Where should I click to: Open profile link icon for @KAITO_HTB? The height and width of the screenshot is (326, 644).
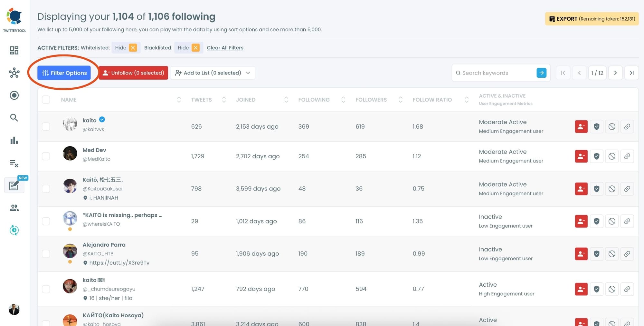(627, 254)
